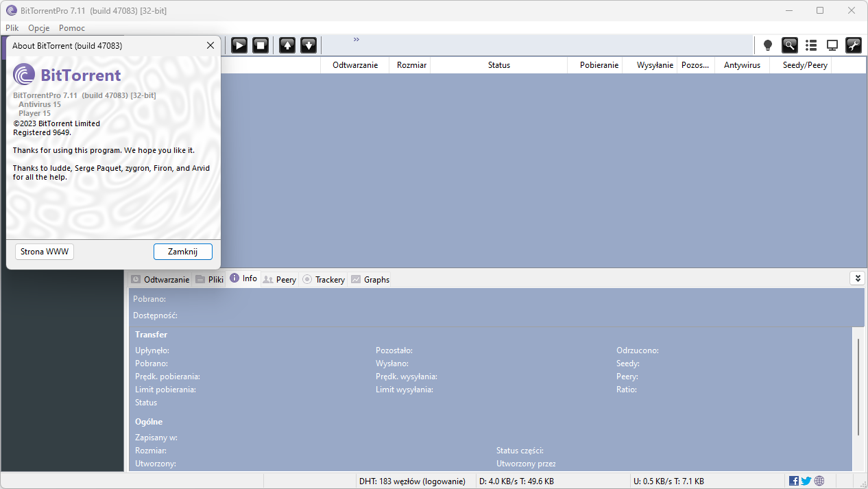Switch to the Peery tab
This screenshot has height=489, width=868.
[280, 279]
